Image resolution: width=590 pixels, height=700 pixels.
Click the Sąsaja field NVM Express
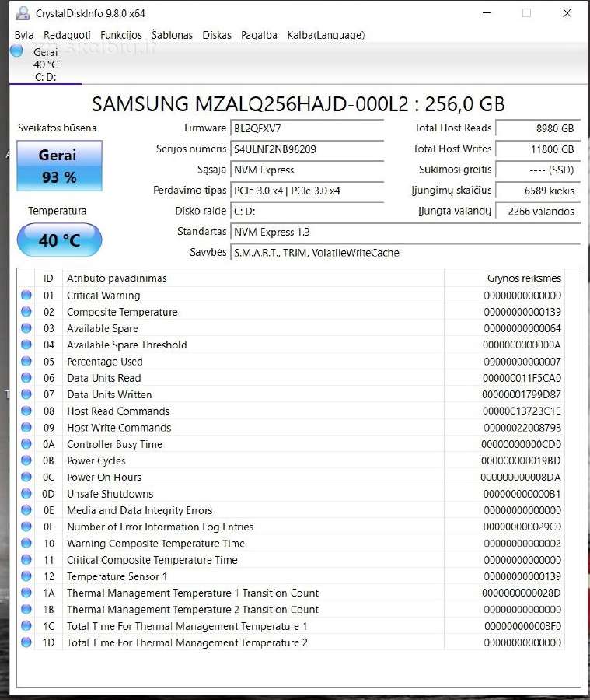307,170
